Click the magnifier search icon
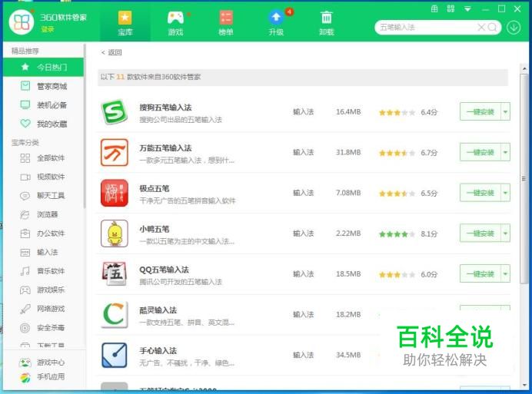Image resolution: width=532 pixels, height=394 pixels. (492, 27)
